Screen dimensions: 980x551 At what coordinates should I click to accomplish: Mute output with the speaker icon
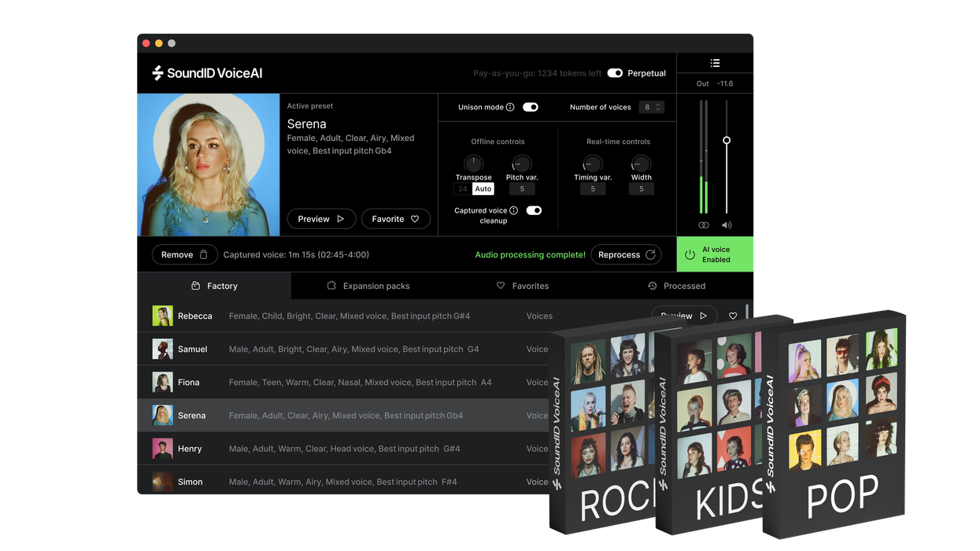[726, 224]
